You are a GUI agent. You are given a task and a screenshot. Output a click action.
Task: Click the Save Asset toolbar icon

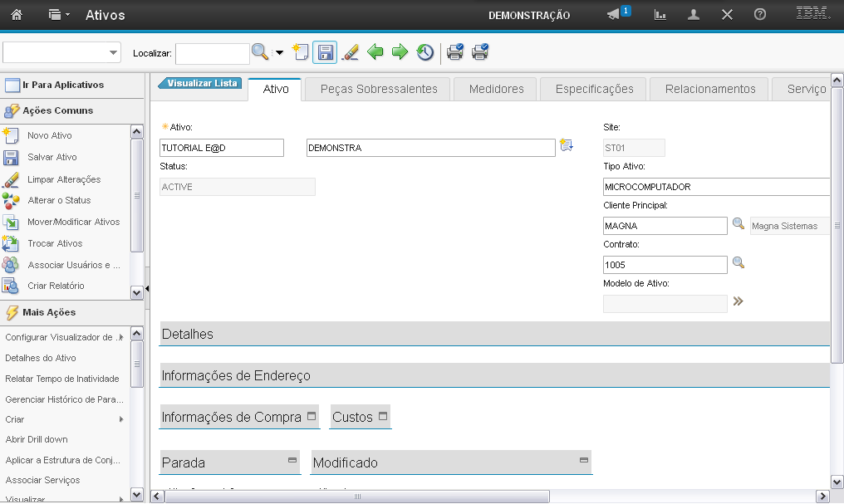(x=324, y=52)
